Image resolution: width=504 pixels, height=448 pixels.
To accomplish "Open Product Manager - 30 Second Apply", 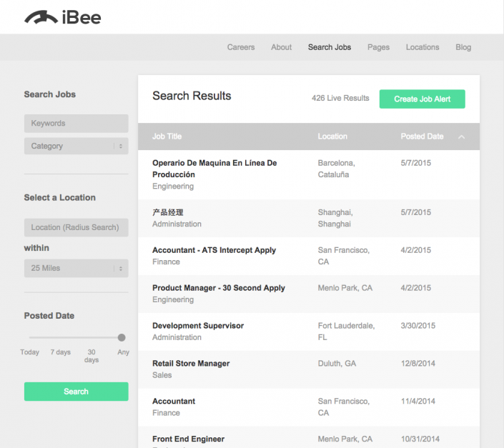I will tap(218, 288).
